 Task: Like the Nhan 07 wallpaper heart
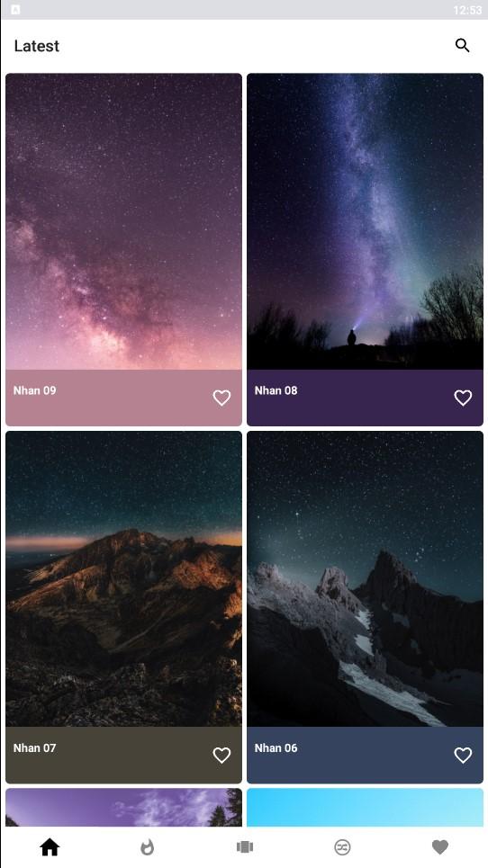click(x=221, y=755)
